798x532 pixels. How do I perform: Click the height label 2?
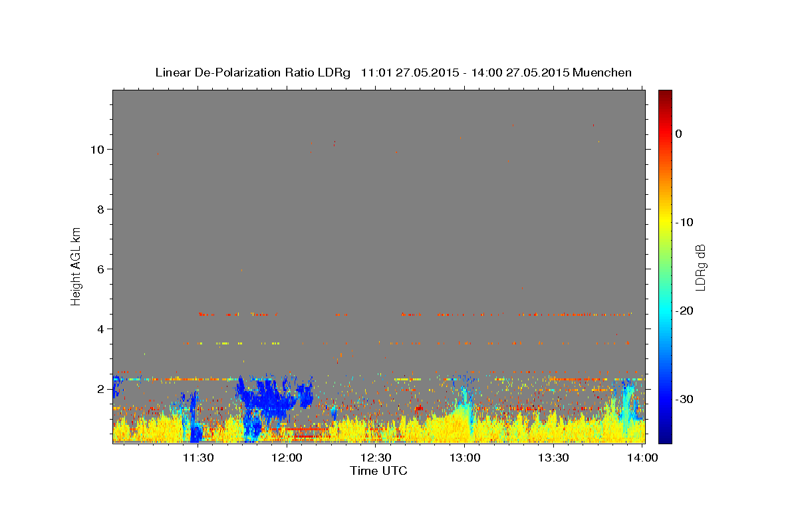point(102,389)
